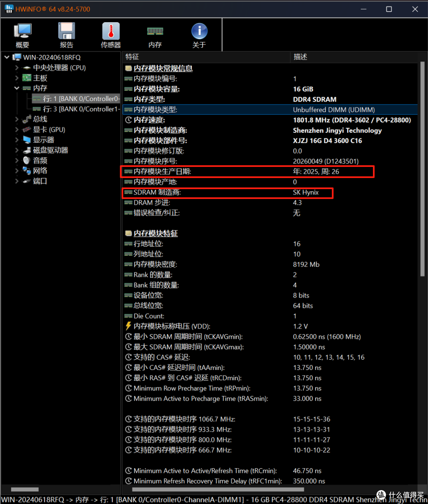This screenshot has width=428, height=504.
Task: Click the disk drive icon beside 磁盘驱动器
Action: (x=27, y=150)
